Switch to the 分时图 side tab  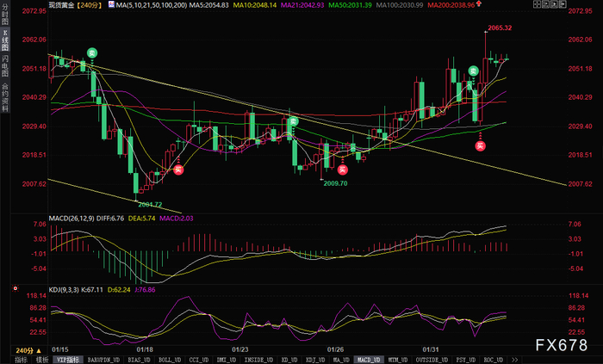[x=5, y=15]
